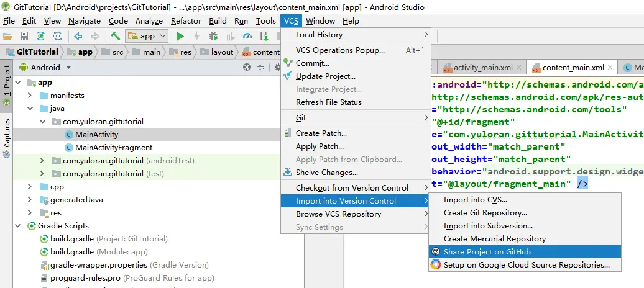
Task: Close the activity_main.xml tab
Action: point(519,68)
